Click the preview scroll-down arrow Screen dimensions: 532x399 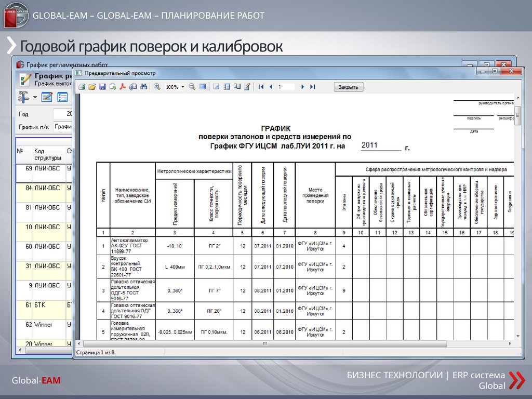(518, 336)
